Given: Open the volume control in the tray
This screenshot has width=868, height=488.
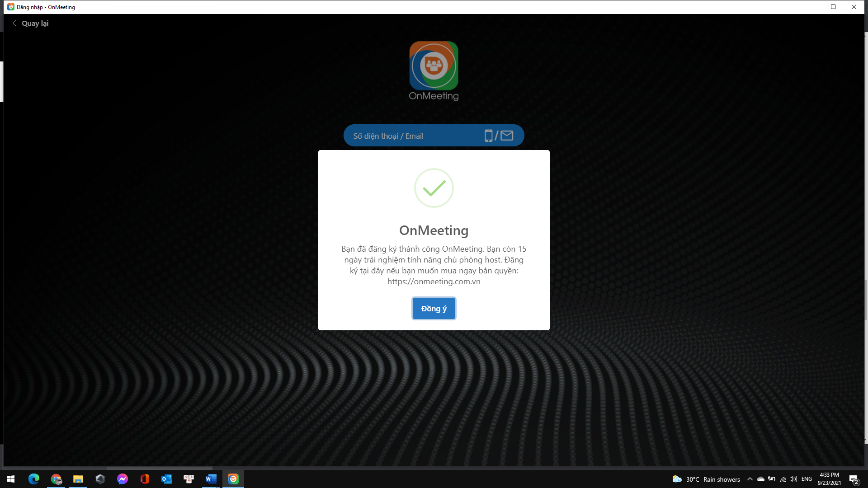Looking at the screenshot, I should (793, 479).
